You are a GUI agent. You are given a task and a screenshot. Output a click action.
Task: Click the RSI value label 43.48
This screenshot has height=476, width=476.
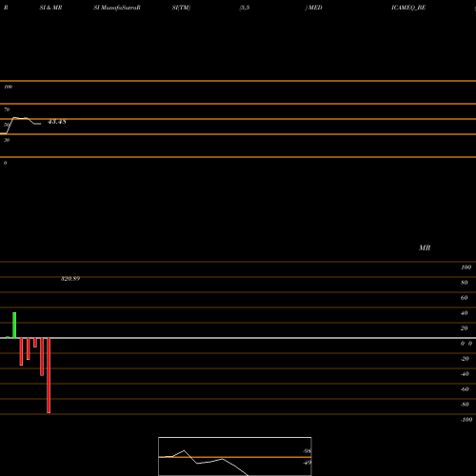pyautogui.click(x=57, y=122)
